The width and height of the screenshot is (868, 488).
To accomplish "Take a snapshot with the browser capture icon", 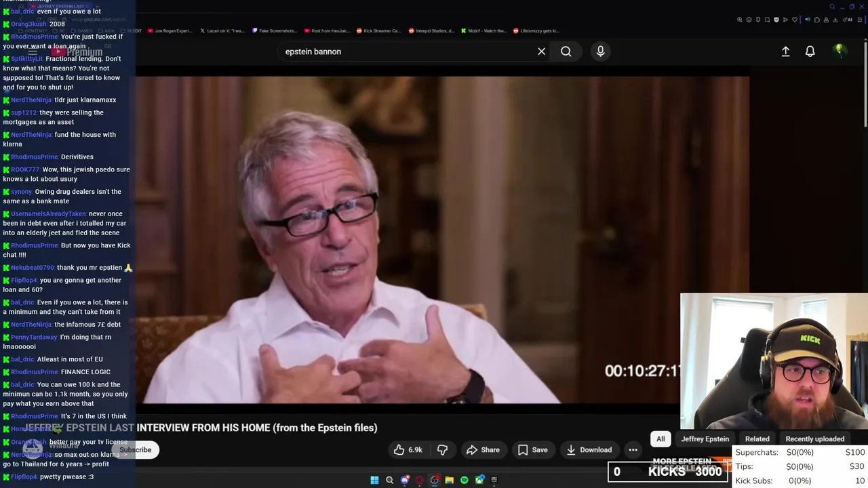I will coord(767,20).
